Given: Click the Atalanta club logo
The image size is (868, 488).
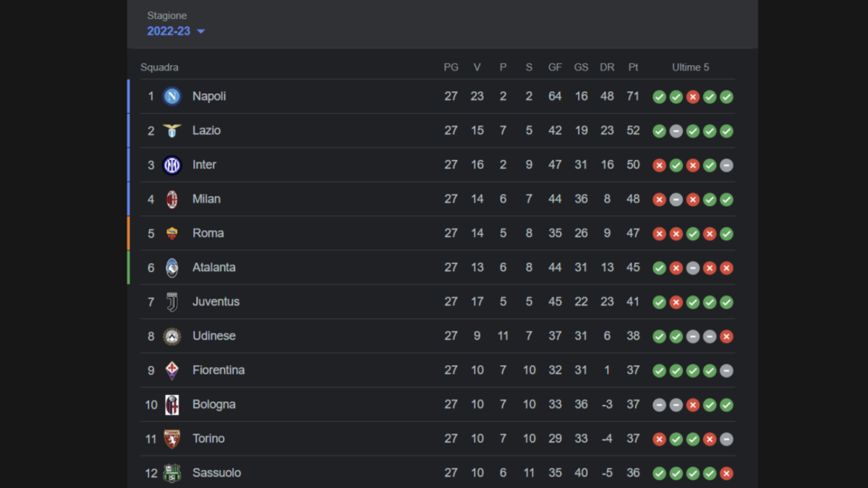Looking at the screenshot, I should click(172, 267).
